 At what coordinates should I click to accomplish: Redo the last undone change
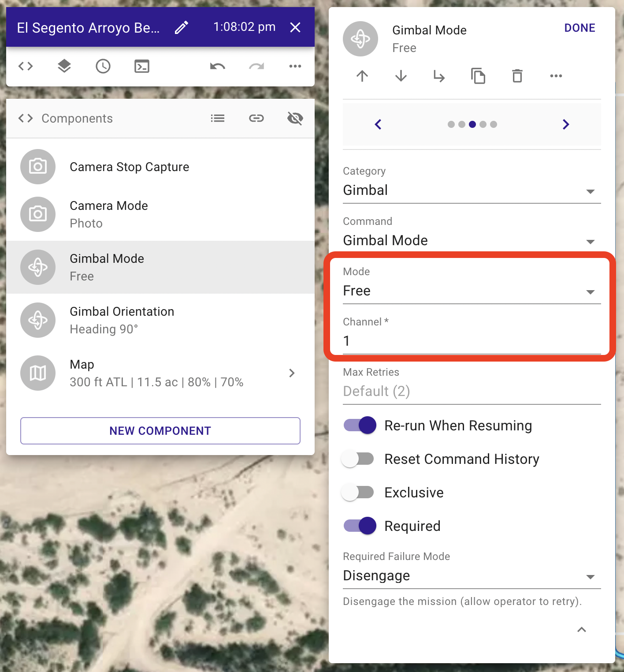point(256,66)
